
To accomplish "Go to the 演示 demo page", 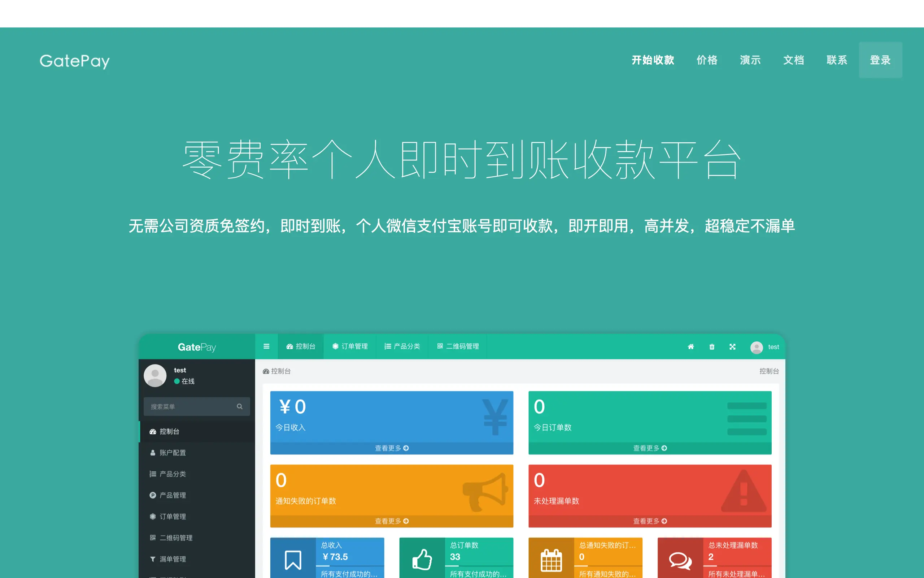I will point(750,60).
